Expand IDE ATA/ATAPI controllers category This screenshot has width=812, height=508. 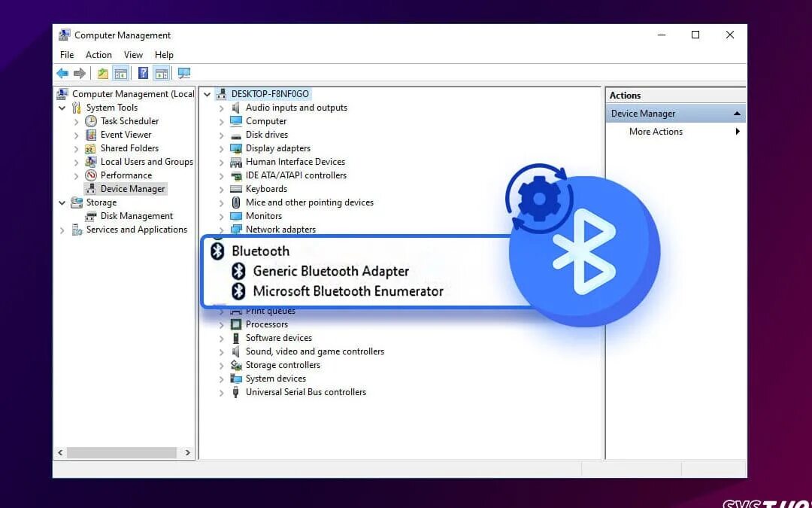click(x=221, y=175)
